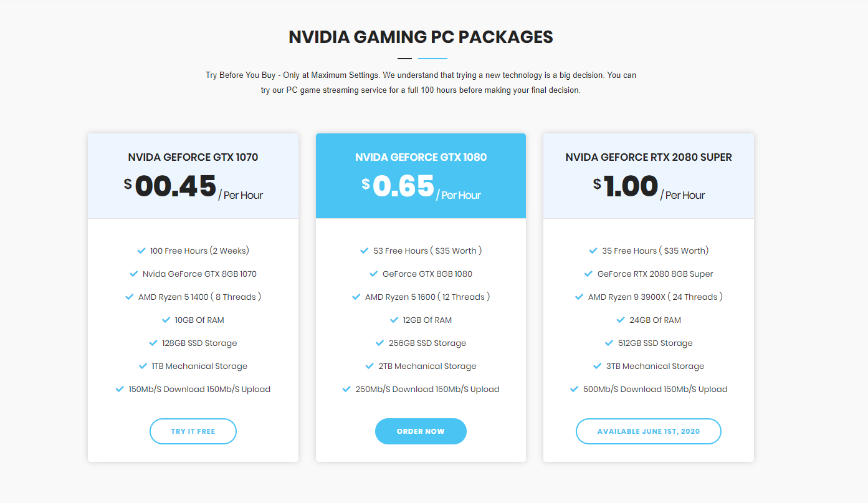Screen dimensions: 868x503
Task: Select the NVIDA GEFORCE RTX 2080 SUPER heading
Action: click(x=649, y=157)
